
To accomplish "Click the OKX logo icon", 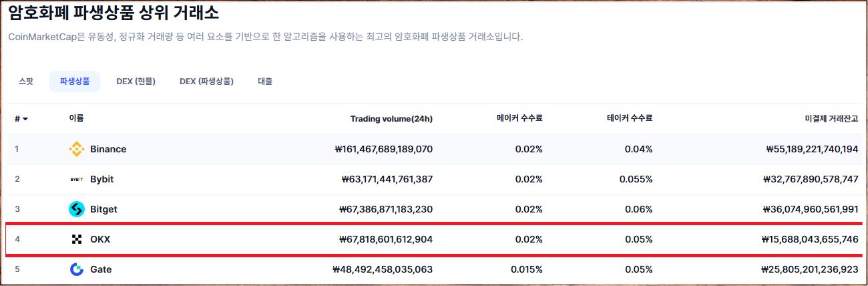I will (77, 239).
